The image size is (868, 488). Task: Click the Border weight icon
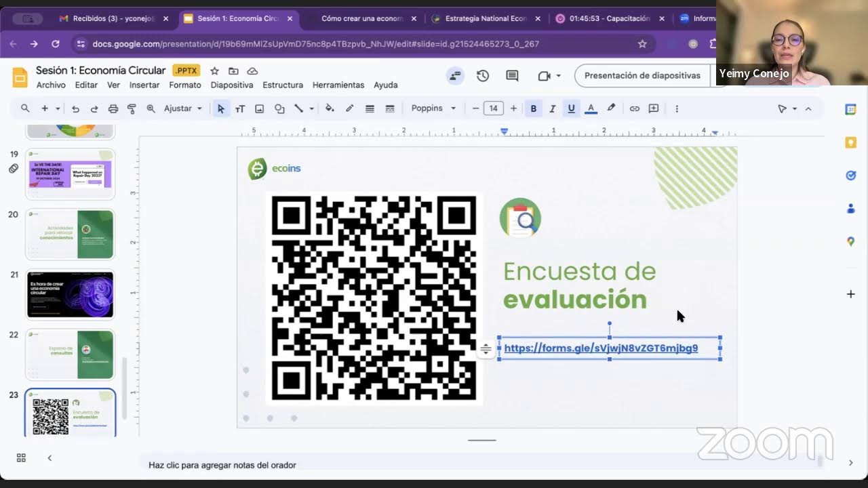pyautogui.click(x=370, y=108)
